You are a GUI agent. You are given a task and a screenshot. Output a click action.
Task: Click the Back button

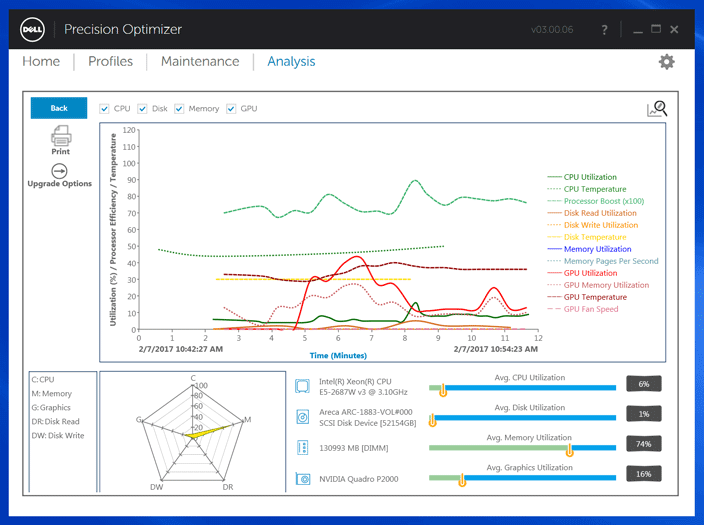[59, 108]
